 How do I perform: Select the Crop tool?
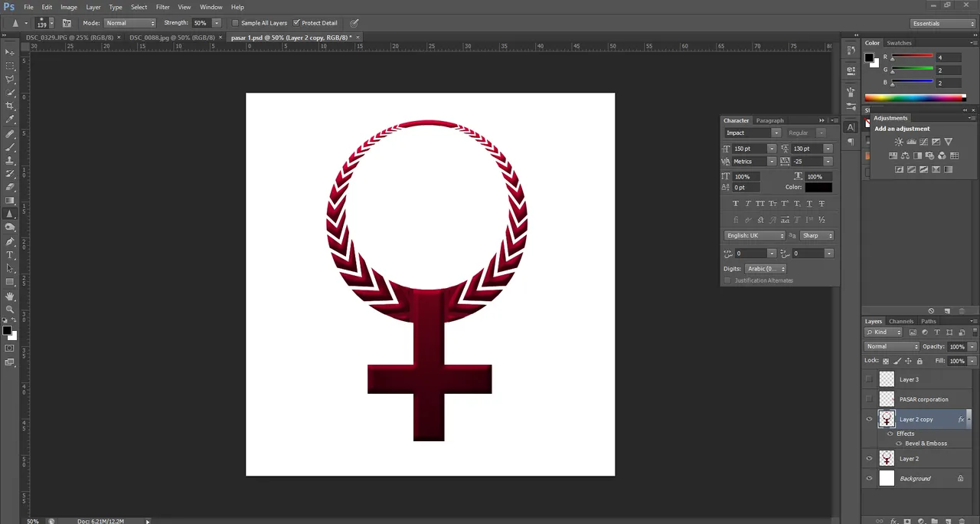coord(10,106)
